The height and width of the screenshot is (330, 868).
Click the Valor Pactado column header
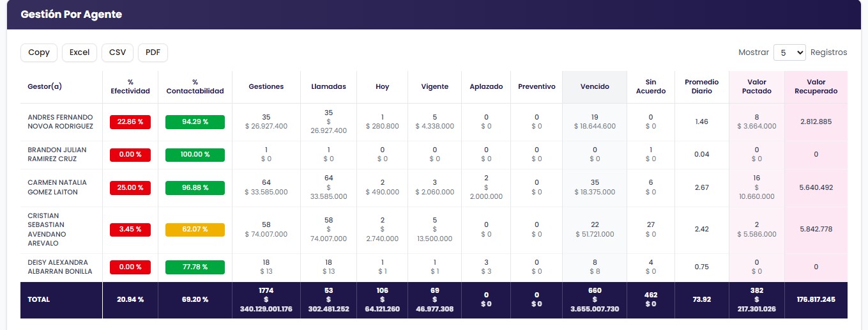[756, 86]
